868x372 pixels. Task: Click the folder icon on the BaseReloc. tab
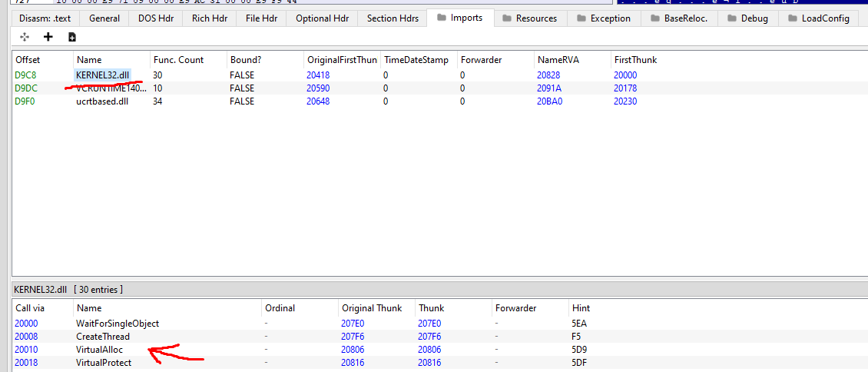pos(655,18)
